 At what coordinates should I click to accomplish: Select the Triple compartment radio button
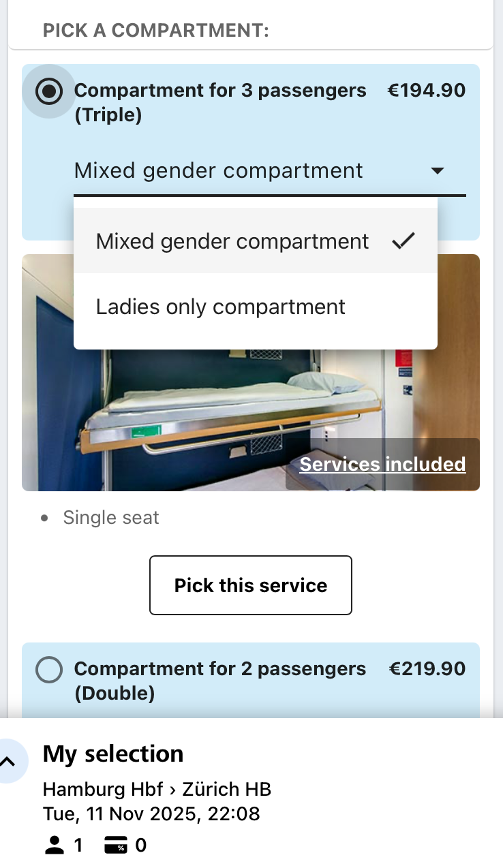tap(48, 91)
